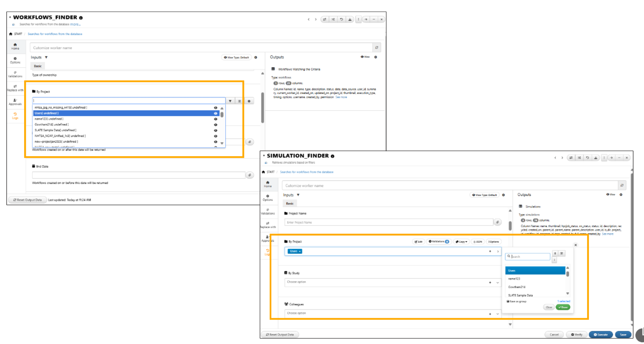Click chevron on Simulation By Project field
Screen dimensions: 644x344
coord(497,251)
